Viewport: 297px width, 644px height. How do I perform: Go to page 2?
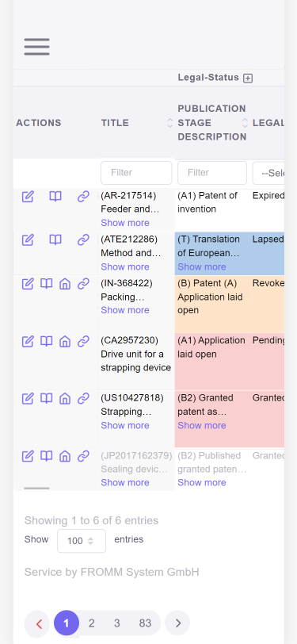[92, 623]
